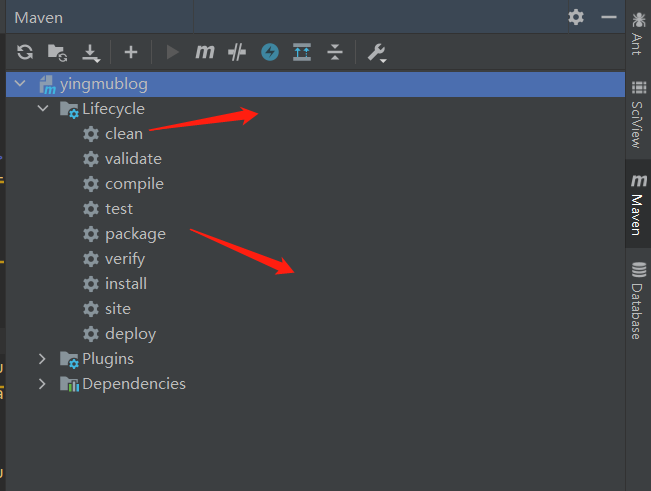Expand the Dependencies folder

pyautogui.click(x=42, y=384)
